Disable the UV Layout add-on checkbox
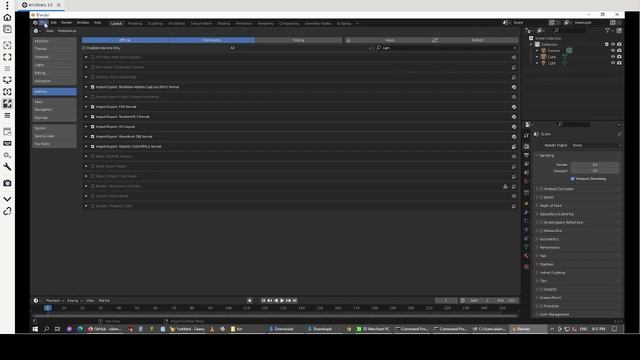This screenshot has height=360, width=640. coord(93,127)
